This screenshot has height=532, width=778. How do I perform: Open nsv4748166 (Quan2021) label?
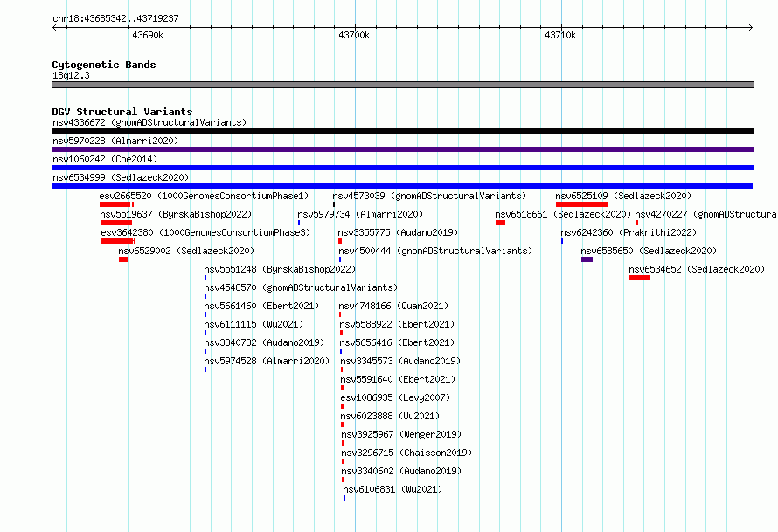[393, 306]
